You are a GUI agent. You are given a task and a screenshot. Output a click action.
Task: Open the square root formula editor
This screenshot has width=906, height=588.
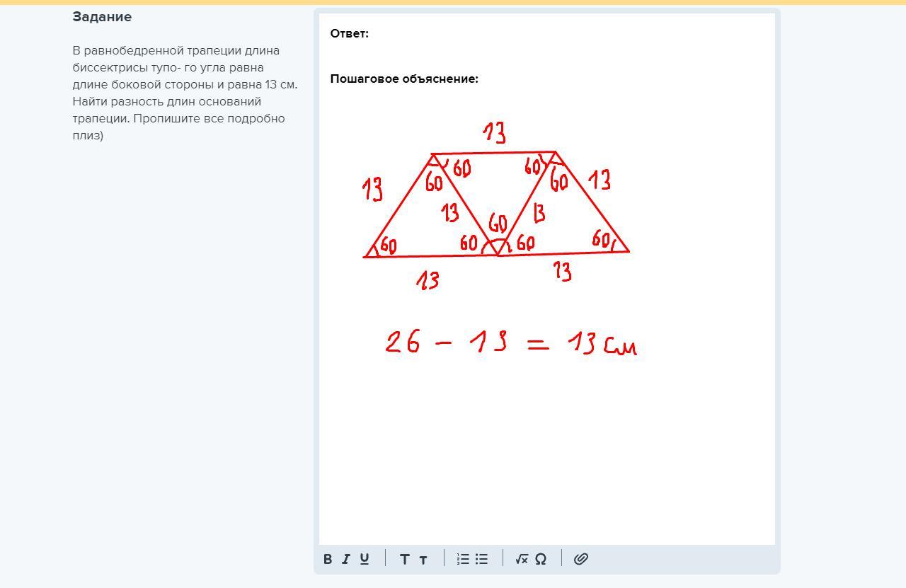pos(522,559)
